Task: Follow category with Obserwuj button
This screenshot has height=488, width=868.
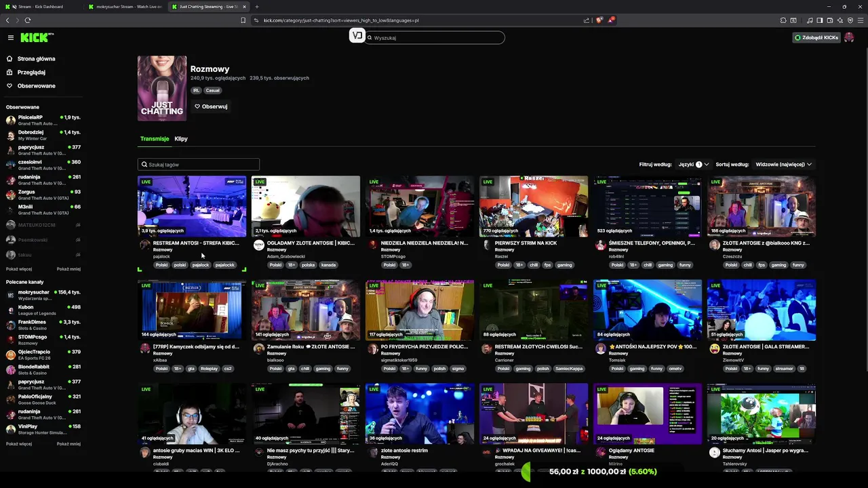Action: [211, 106]
